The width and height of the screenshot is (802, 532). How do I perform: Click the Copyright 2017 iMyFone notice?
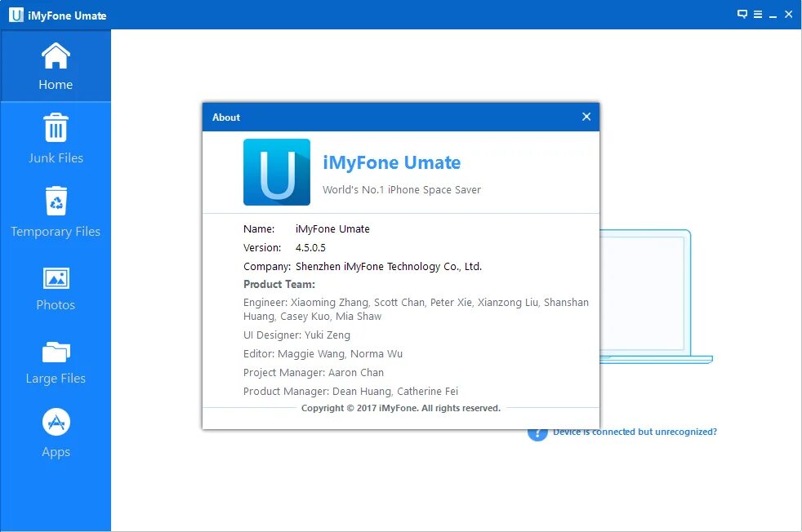click(401, 408)
